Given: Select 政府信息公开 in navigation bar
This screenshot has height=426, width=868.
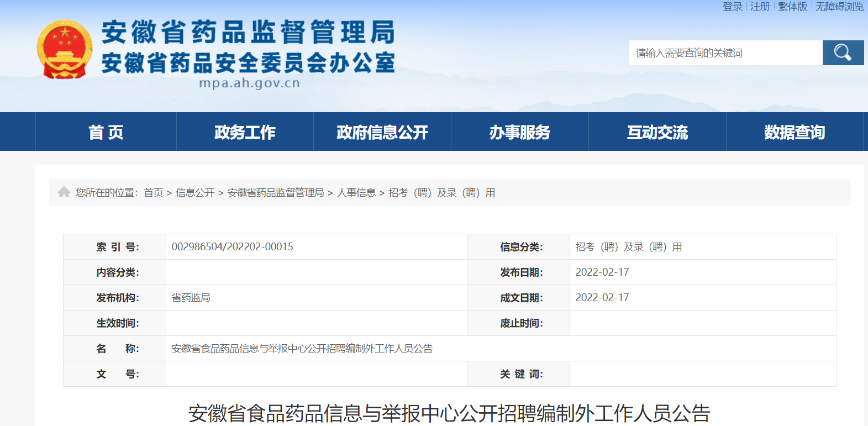Looking at the screenshot, I should (x=382, y=132).
